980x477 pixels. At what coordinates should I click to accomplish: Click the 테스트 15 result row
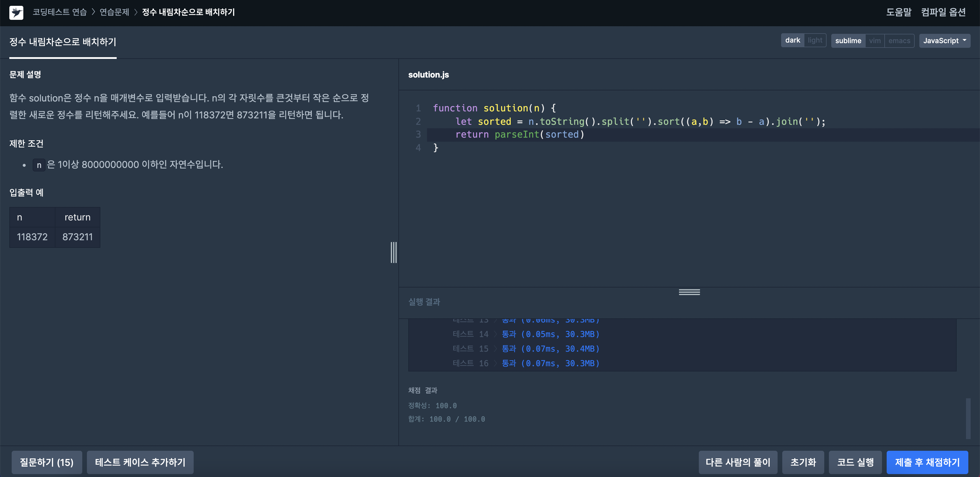(x=526, y=348)
